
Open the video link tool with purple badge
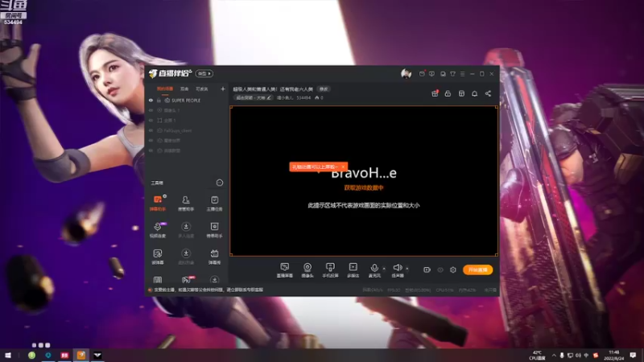158,230
